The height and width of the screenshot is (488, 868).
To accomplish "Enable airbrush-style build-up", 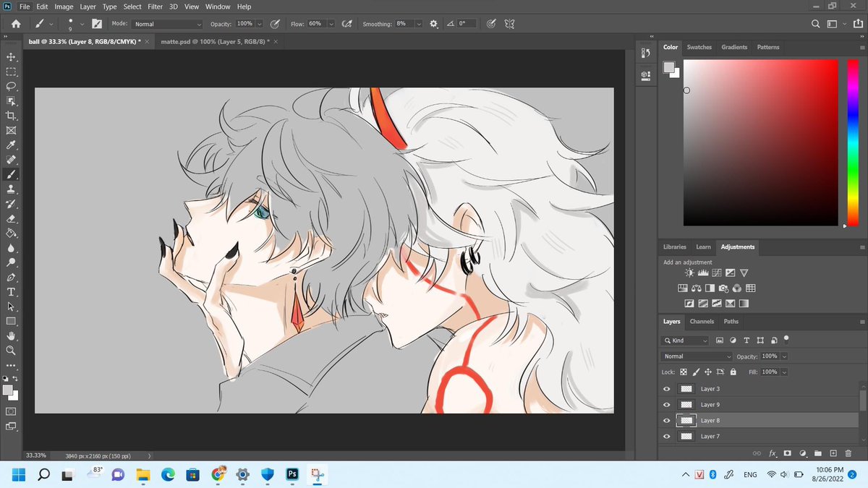I will (346, 24).
